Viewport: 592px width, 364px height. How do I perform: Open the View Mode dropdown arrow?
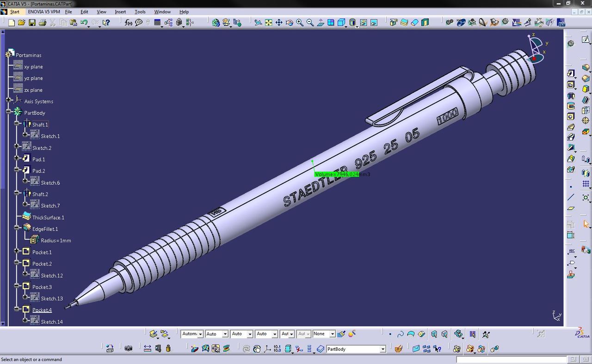click(358, 27)
